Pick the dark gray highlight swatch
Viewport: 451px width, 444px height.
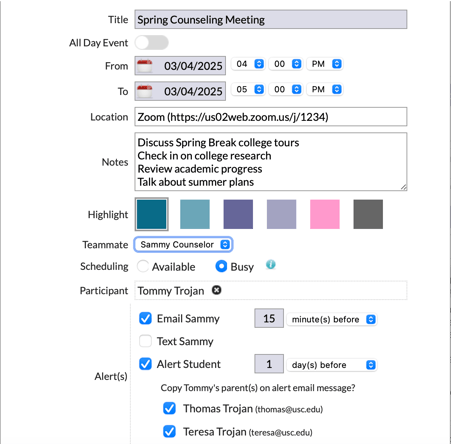pyautogui.click(x=368, y=214)
